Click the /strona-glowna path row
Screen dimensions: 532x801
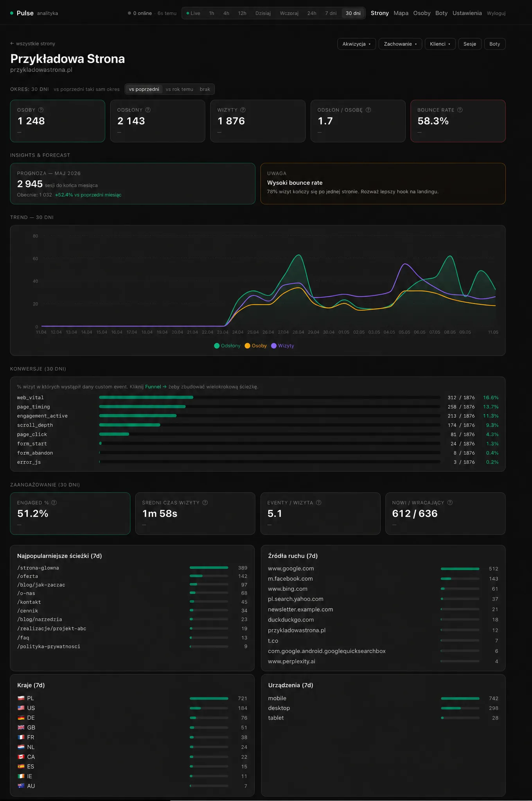(132, 568)
